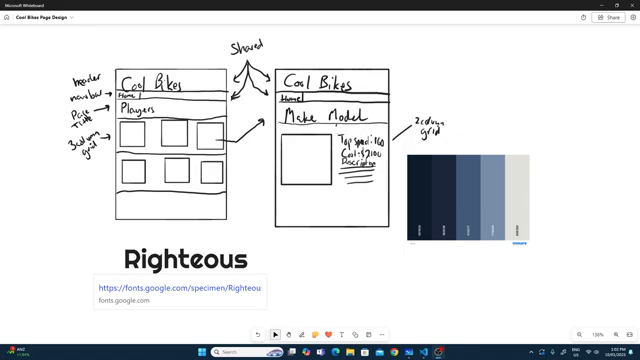Select the arrow pointer tool
This screenshot has width=640, height=360.
click(x=276, y=335)
